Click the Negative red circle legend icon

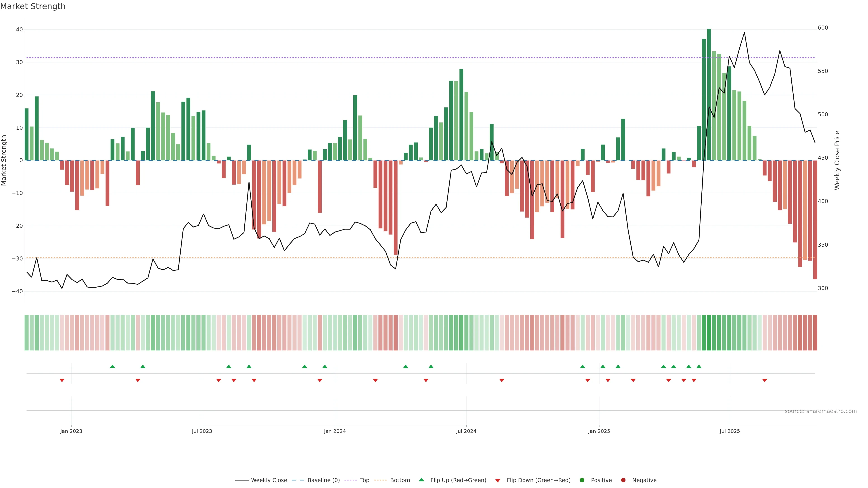[623, 480]
